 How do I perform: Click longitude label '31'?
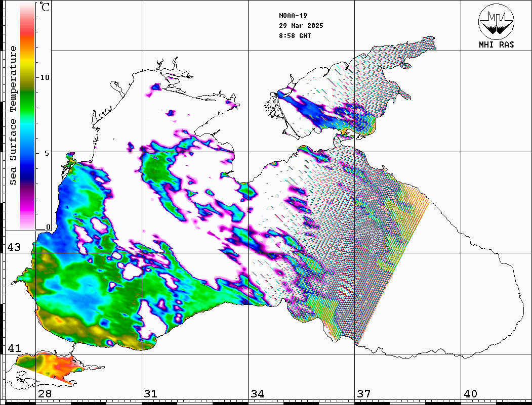(151, 393)
